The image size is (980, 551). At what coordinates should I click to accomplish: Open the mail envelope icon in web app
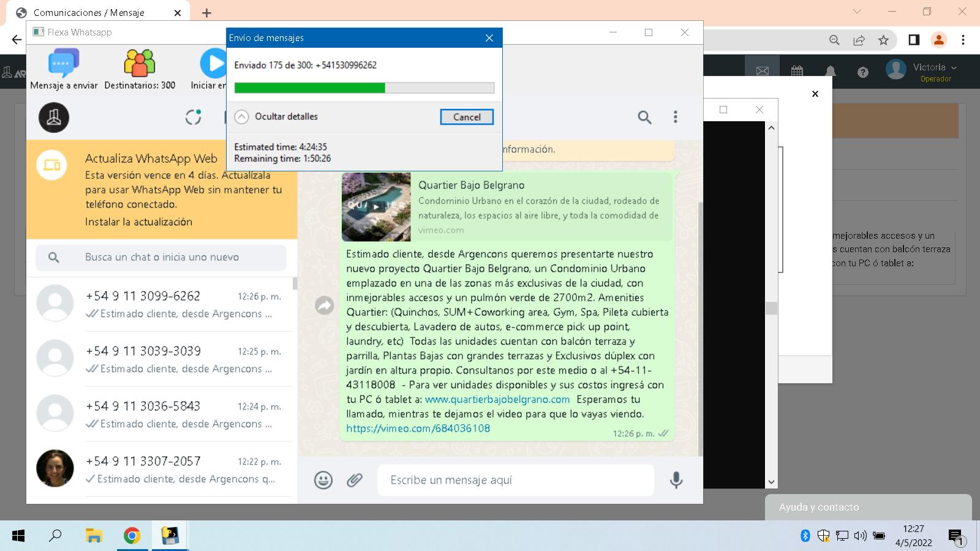click(x=763, y=72)
